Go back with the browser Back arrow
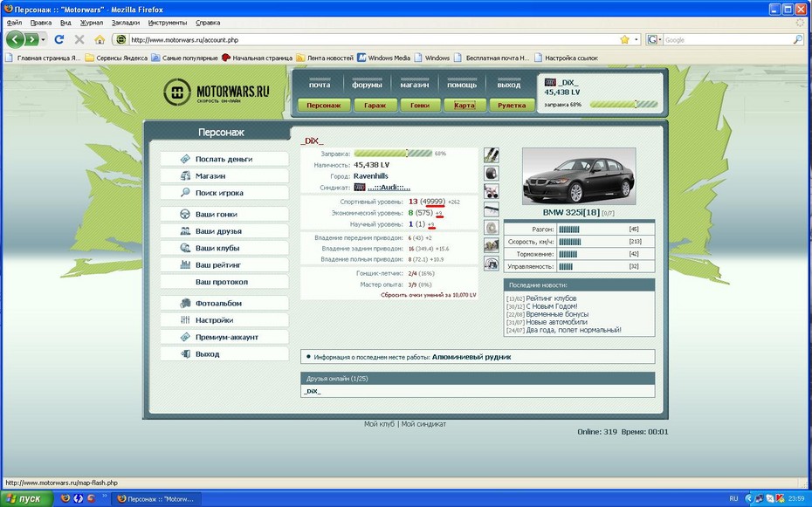Viewport: 812px width, 507px height. tap(15, 39)
